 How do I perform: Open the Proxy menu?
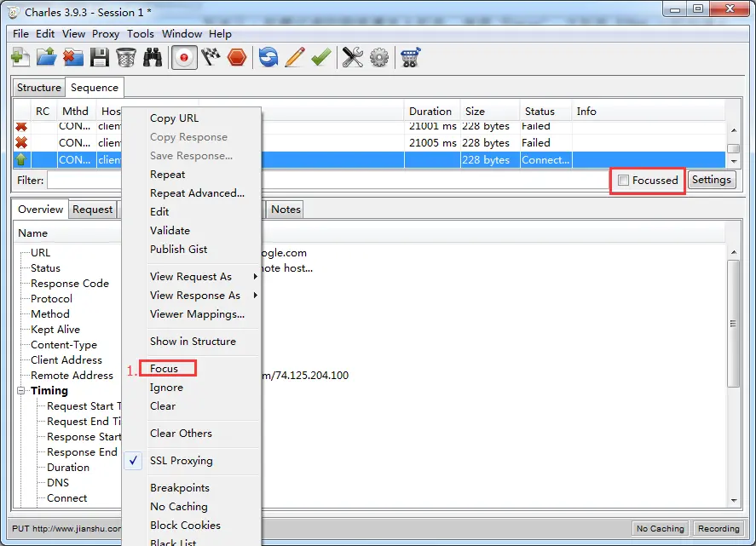coord(106,34)
